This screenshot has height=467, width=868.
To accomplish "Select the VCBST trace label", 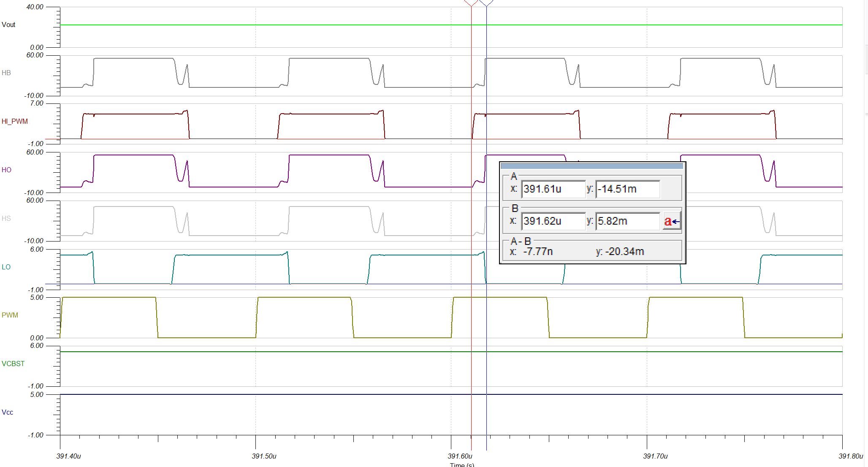I will [x=13, y=364].
